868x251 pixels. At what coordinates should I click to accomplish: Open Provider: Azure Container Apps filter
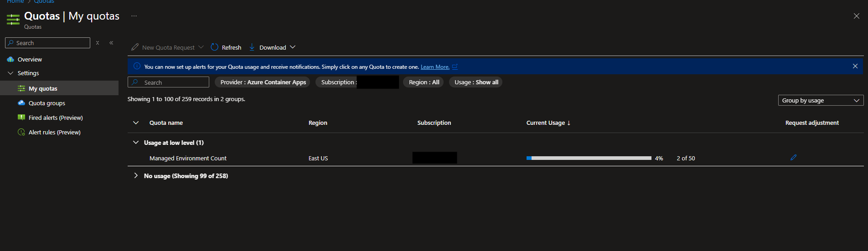(263, 82)
